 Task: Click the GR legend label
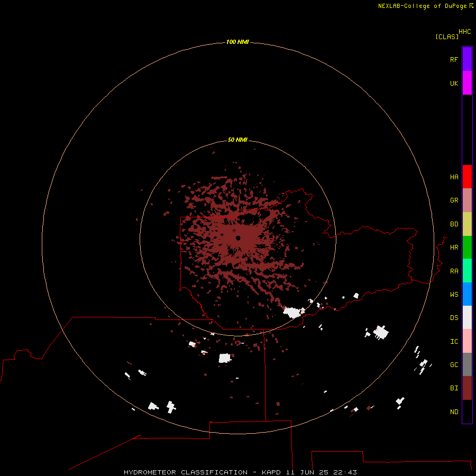tap(454, 200)
